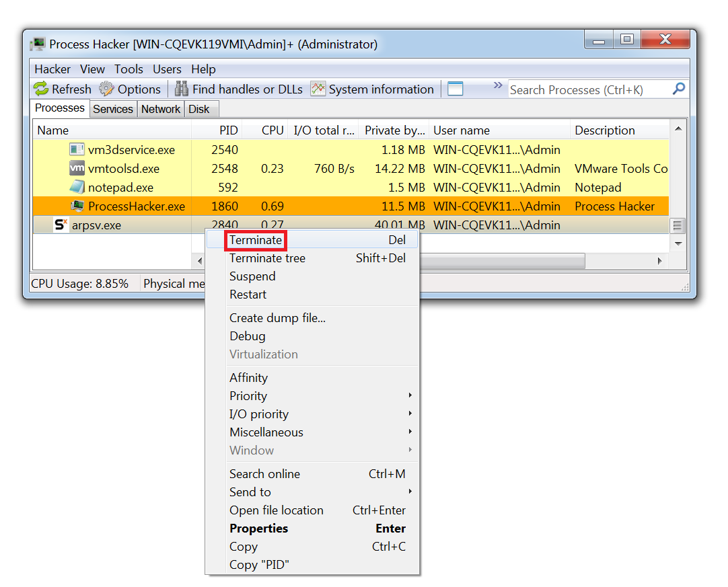The image size is (728, 587).
Task: Click the horizontal scrollbar right arrow
Action: tap(660, 261)
